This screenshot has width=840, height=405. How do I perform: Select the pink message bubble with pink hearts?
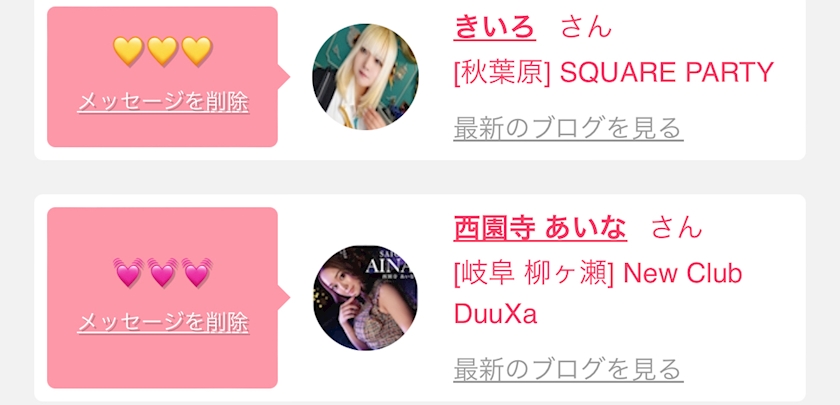pyautogui.click(x=162, y=298)
